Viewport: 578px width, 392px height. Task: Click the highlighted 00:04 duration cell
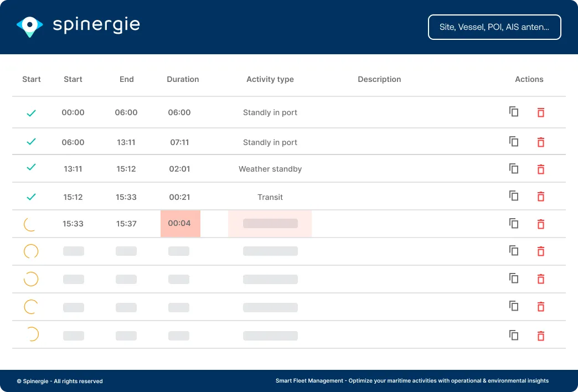[x=180, y=224]
